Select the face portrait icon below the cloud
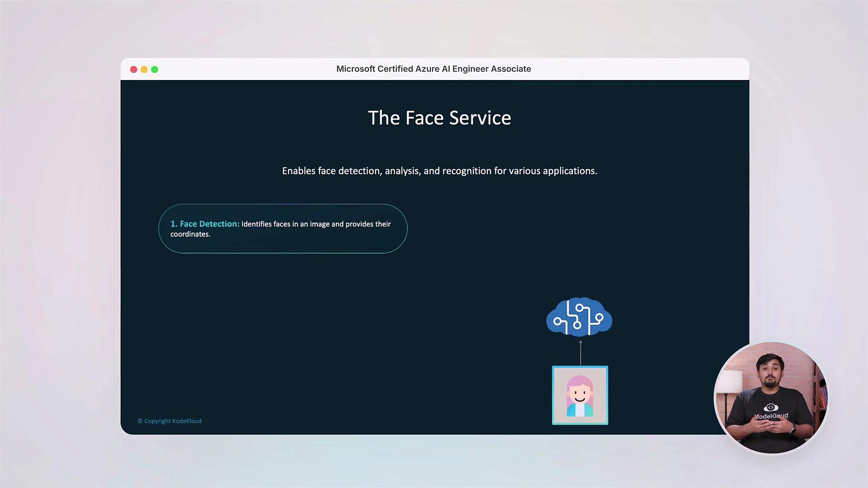The image size is (868, 488). [580, 395]
